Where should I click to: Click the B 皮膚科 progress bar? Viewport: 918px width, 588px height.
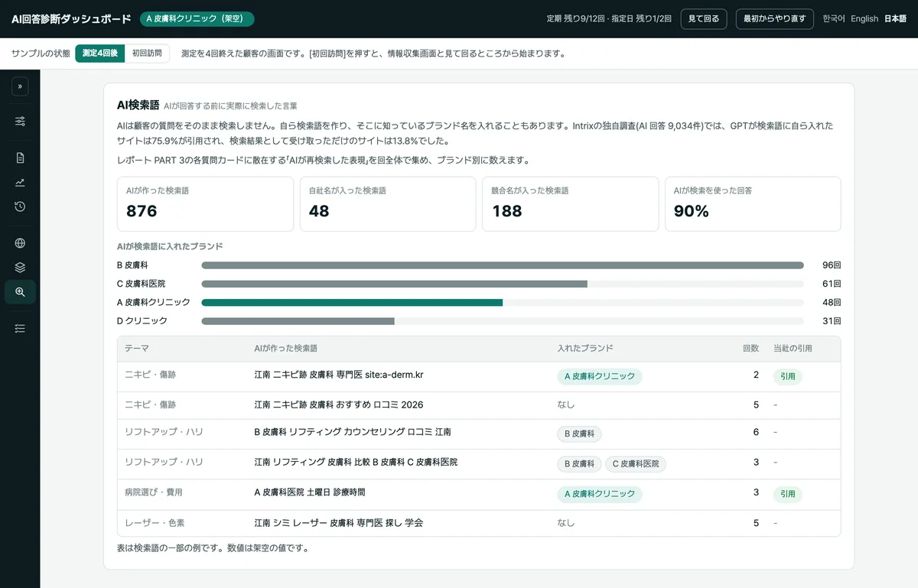tap(503, 265)
